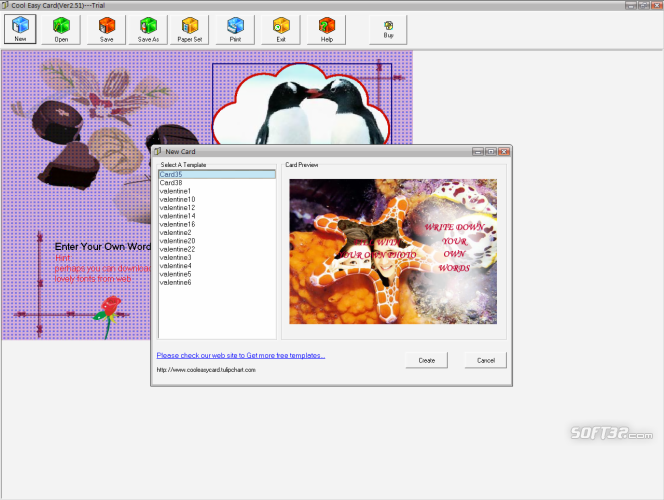Select the valentine16 template
Image resolution: width=664 pixels, height=500 pixels.
click(217, 224)
